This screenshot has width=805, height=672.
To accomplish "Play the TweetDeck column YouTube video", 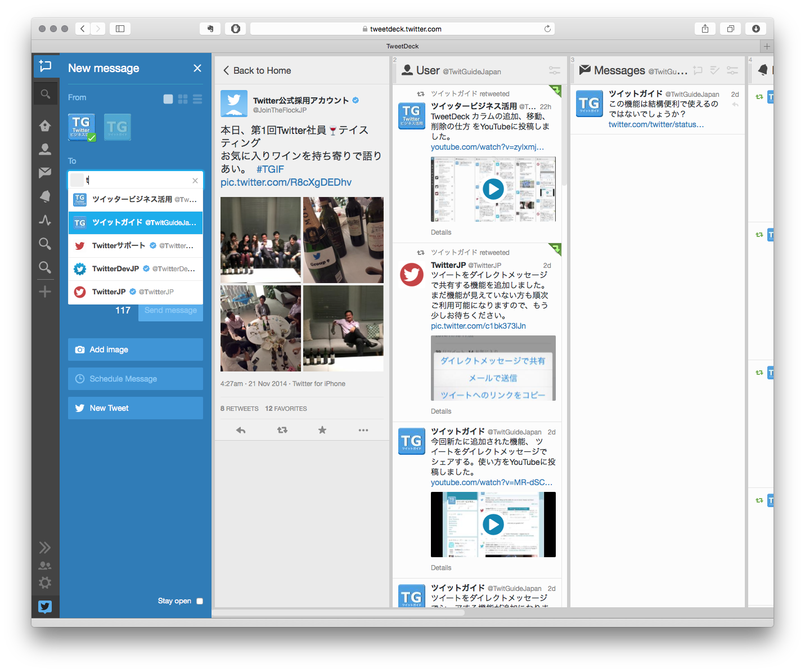I will click(x=493, y=189).
